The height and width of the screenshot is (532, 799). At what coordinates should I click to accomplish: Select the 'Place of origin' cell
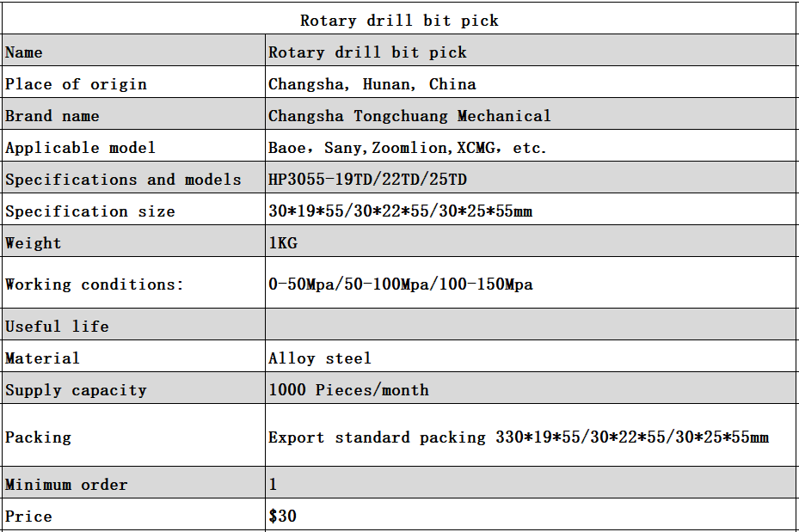pos(133,83)
